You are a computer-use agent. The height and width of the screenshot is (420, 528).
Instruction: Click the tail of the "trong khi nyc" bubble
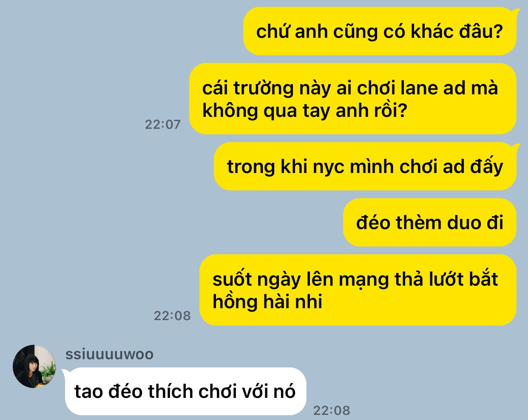pyautogui.click(x=516, y=147)
